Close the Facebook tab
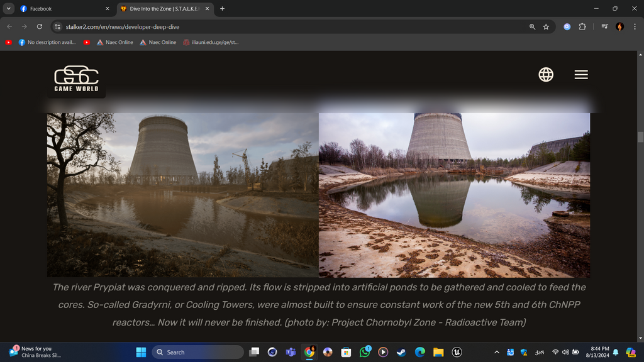644x362 pixels. pos(107,9)
